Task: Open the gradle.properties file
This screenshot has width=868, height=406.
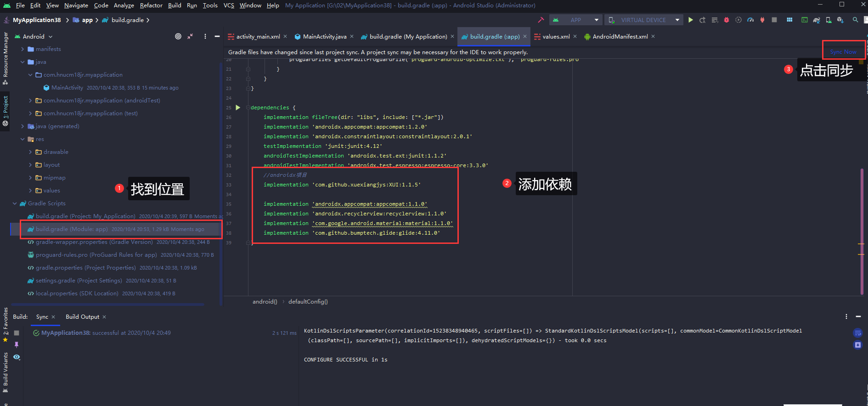Action: tap(86, 268)
